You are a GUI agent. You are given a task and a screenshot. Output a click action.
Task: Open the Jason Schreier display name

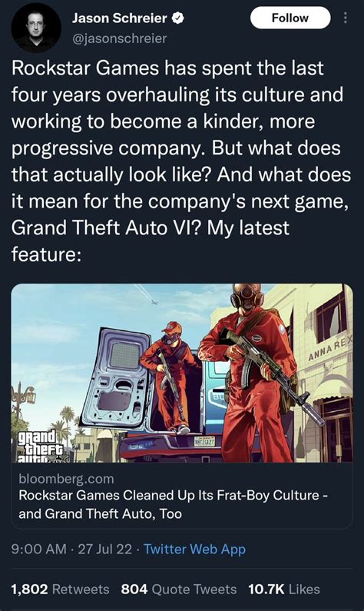click(120, 18)
